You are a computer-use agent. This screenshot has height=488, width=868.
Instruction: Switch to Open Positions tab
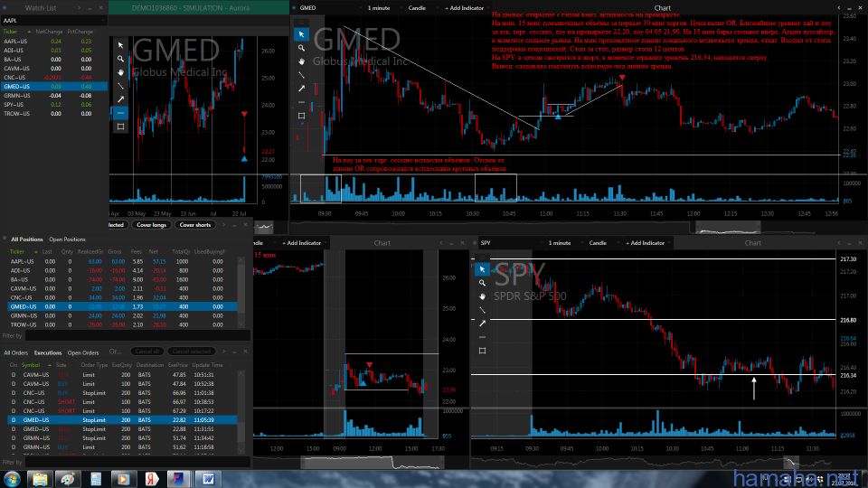67,239
